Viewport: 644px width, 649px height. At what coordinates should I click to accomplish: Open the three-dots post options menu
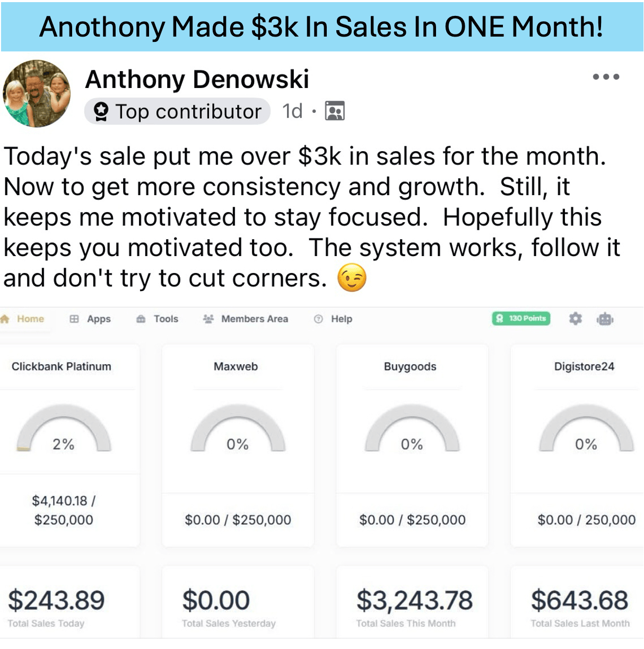pyautogui.click(x=606, y=77)
